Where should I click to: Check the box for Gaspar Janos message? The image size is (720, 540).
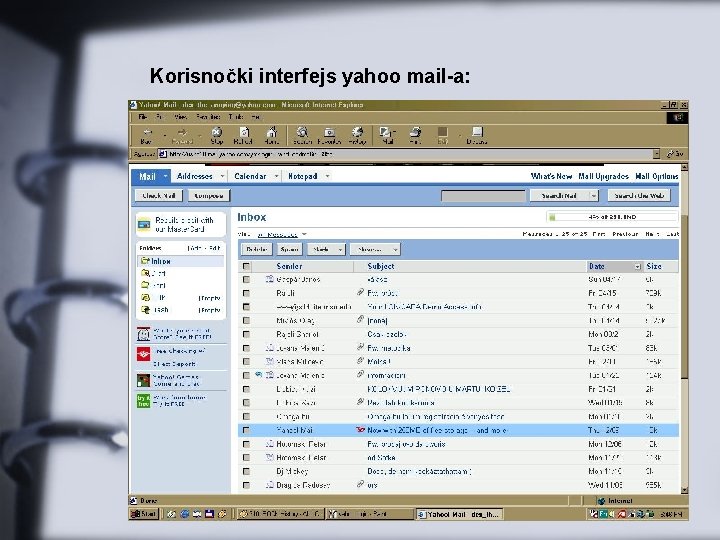pos(247,279)
